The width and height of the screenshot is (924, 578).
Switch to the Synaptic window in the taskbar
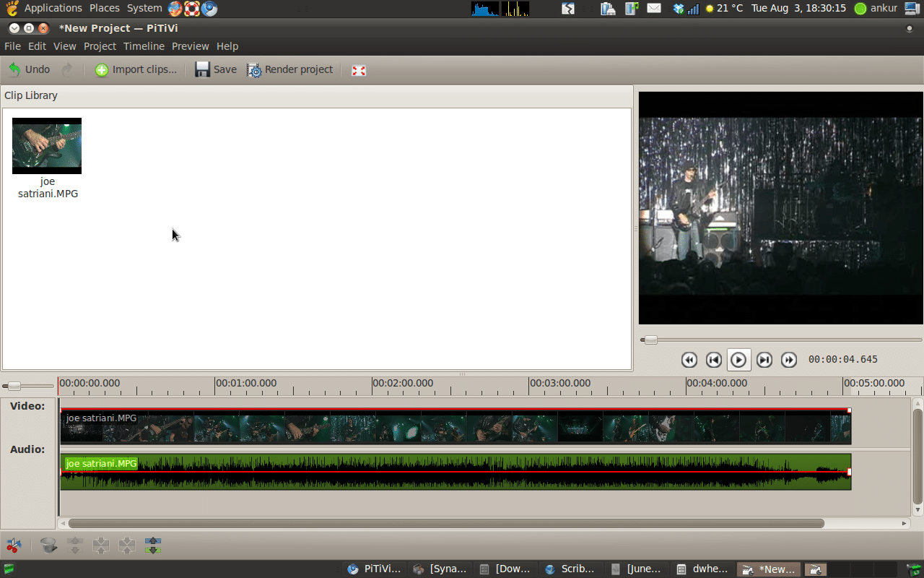click(440, 569)
